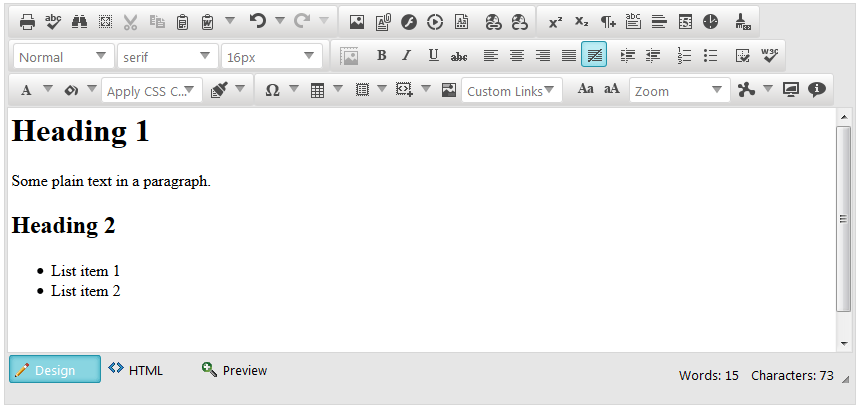Toggle Underline formatting
Image resolution: width=860 pixels, height=408 pixels.
pos(433,55)
